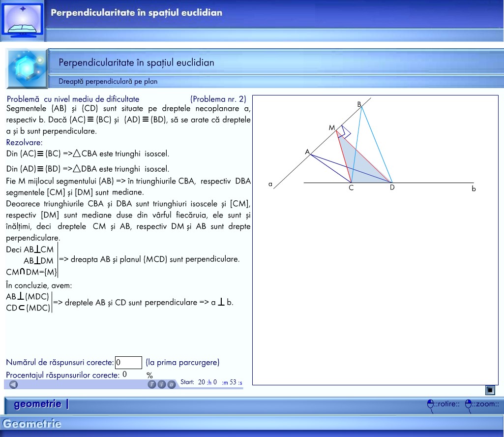Click the round 'i' info button
The height and width of the screenshot is (437, 504).
tap(162, 384)
